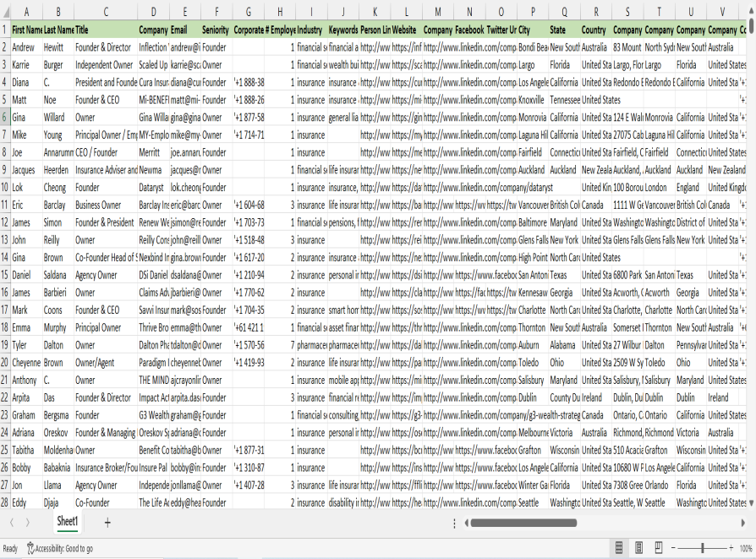Click city Toledo cell
756x559 pixels.
(x=533, y=363)
